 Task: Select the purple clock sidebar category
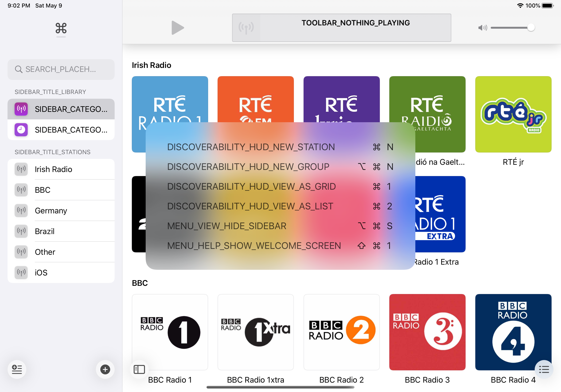[61, 130]
